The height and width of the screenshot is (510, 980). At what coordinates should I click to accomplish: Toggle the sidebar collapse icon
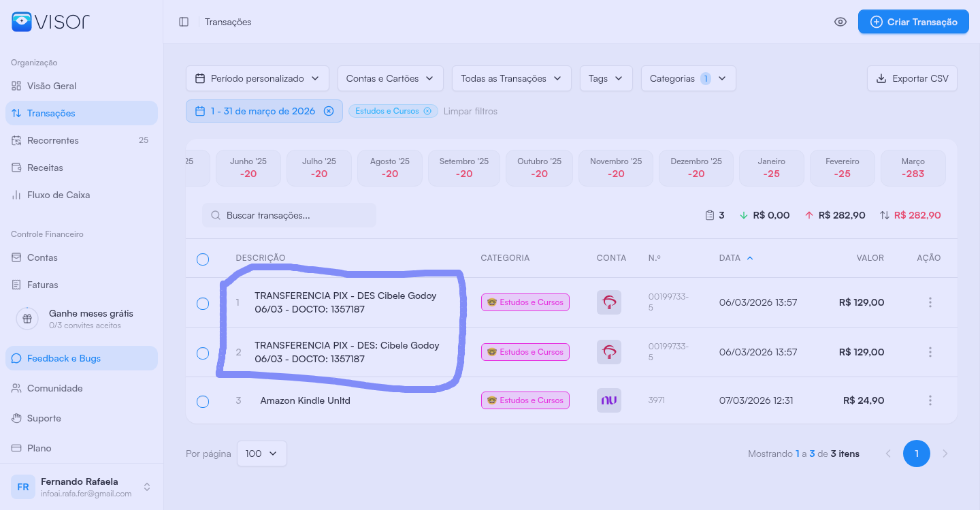pos(184,22)
